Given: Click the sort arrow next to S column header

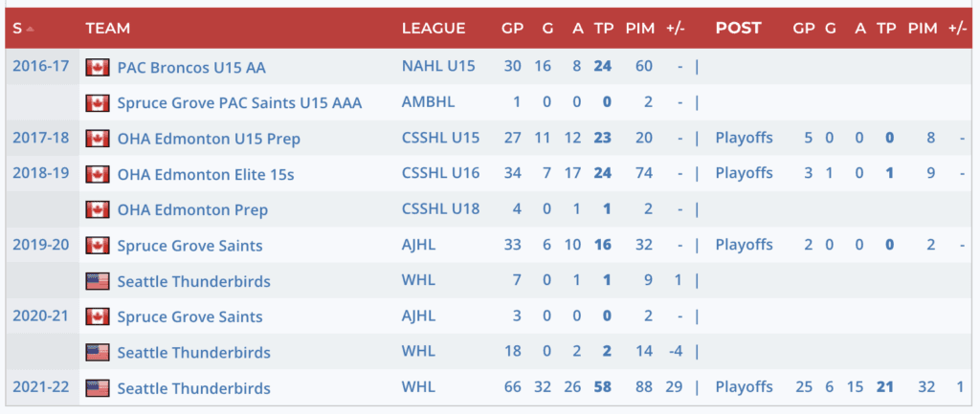Looking at the screenshot, I should tap(30, 29).
